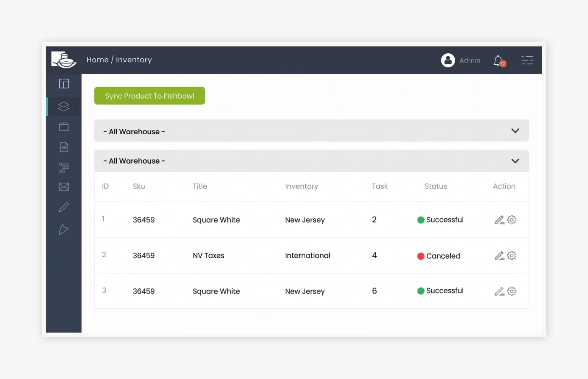Expand the first All Warehouse dropdown
The image size is (588, 379).
tap(311, 131)
